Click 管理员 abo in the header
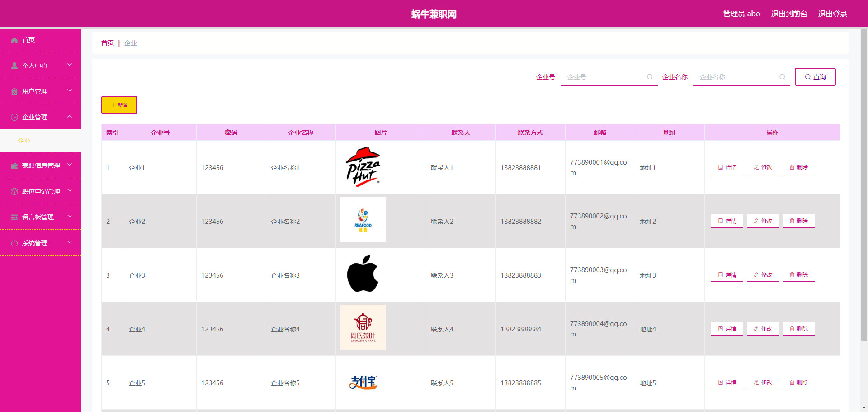The width and height of the screenshot is (868, 412). coord(741,14)
